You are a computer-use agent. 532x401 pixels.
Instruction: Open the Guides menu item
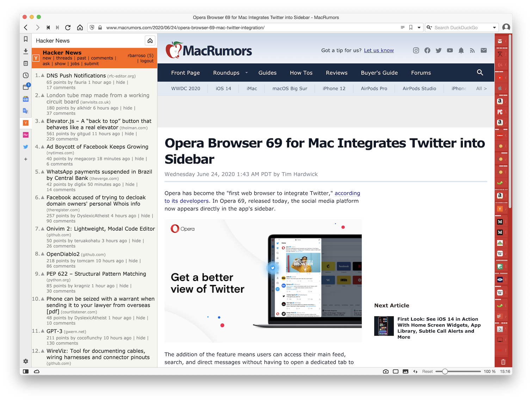click(x=267, y=73)
